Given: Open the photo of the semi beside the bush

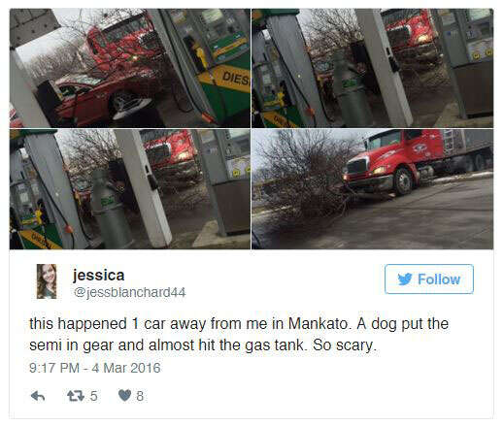Looking at the screenshot, I should [373, 189].
